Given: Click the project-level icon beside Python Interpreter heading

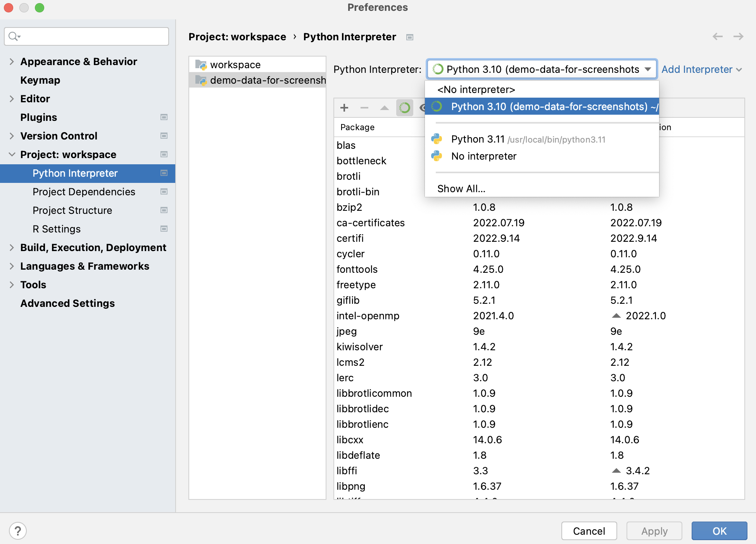Looking at the screenshot, I should click(410, 37).
